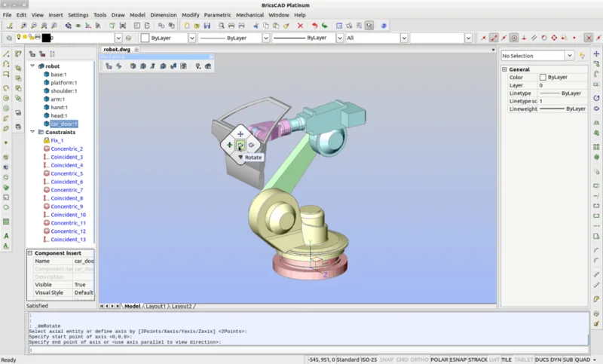The height and width of the screenshot is (364, 603).
Task: Click into the command line input field
Action: [309, 350]
